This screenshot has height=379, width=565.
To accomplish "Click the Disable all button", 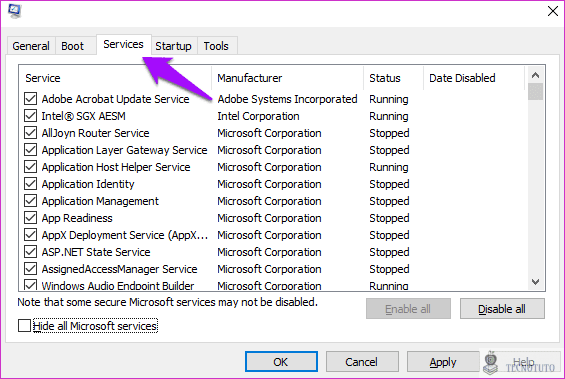I will click(x=502, y=309).
